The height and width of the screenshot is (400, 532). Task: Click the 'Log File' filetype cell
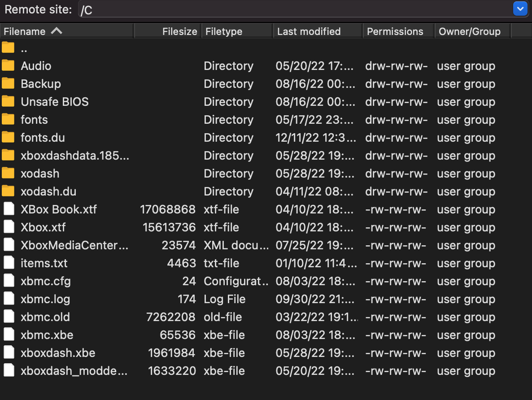tap(225, 299)
